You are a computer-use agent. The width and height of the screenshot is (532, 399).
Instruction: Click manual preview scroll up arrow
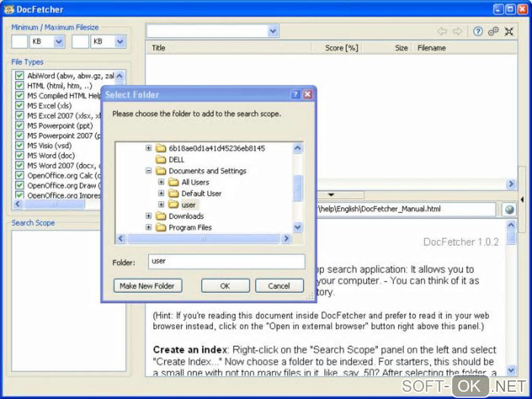pos(511,225)
